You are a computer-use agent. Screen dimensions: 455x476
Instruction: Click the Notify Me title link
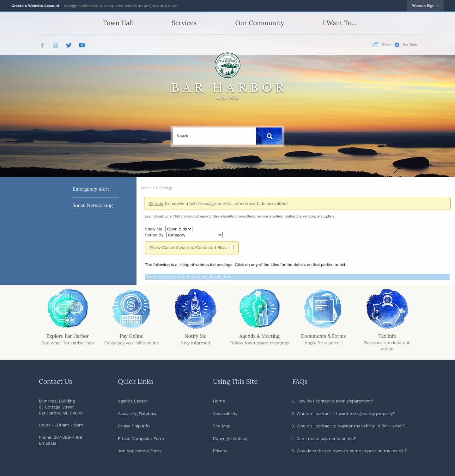196,336
